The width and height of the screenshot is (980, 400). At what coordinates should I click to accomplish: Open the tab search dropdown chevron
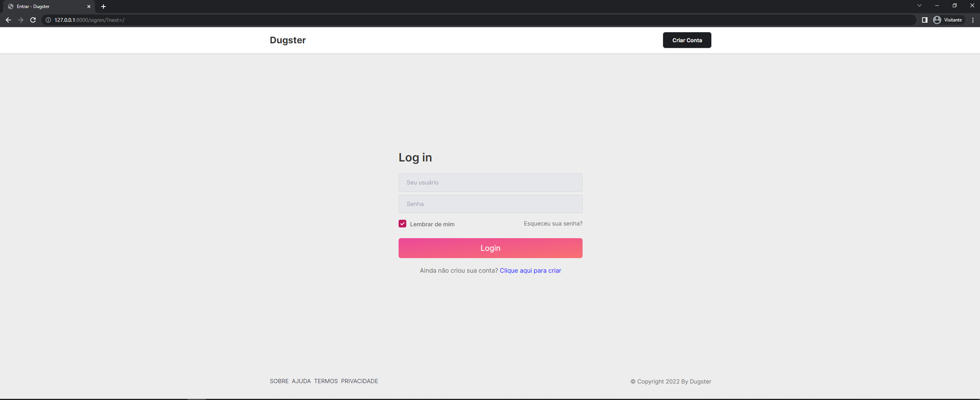coord(919,5)
